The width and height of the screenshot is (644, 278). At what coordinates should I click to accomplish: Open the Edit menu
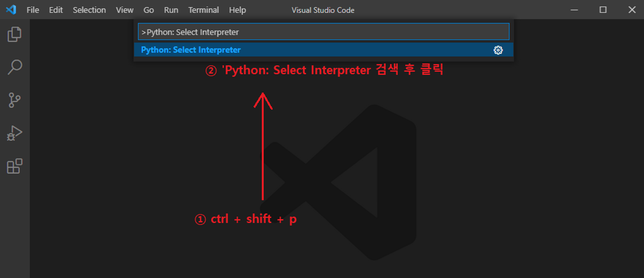(x=56, y=10)
